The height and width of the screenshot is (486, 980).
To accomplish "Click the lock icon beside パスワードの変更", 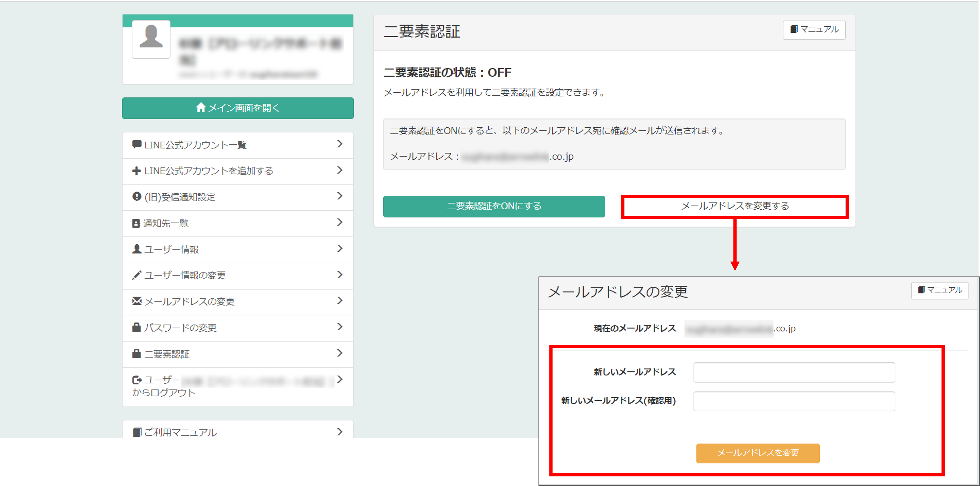I will click(x=137, y=327).
